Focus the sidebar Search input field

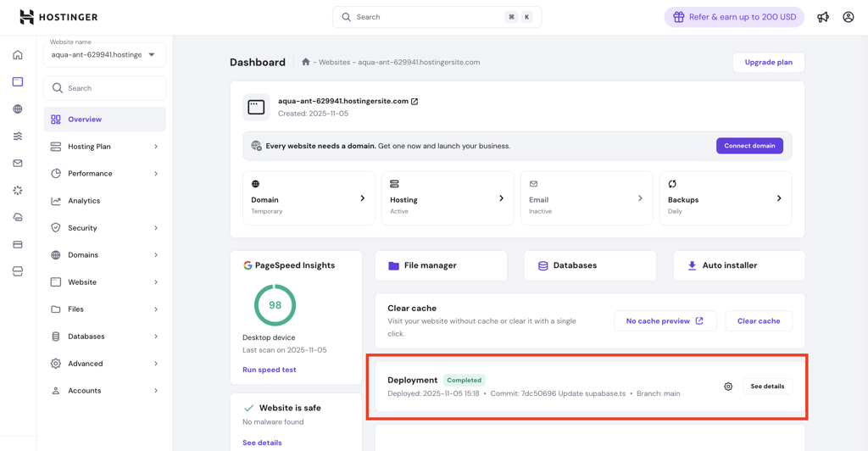(x=110, y=88)
